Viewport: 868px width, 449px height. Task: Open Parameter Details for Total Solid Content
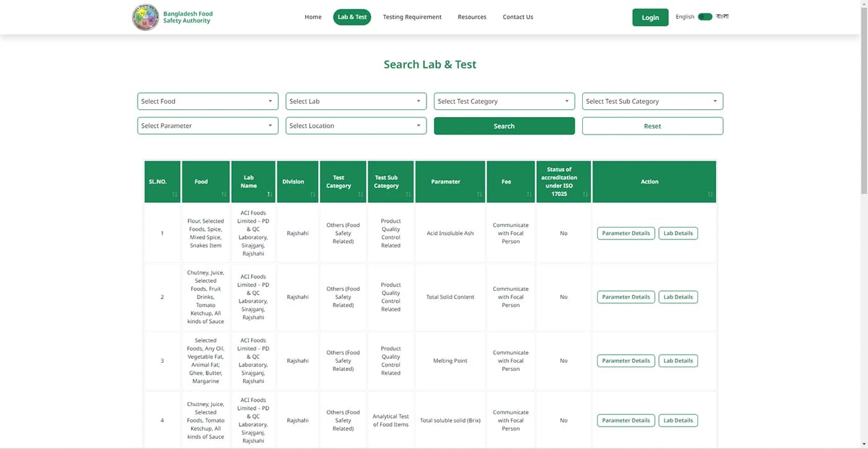click(x=626, y=297)
